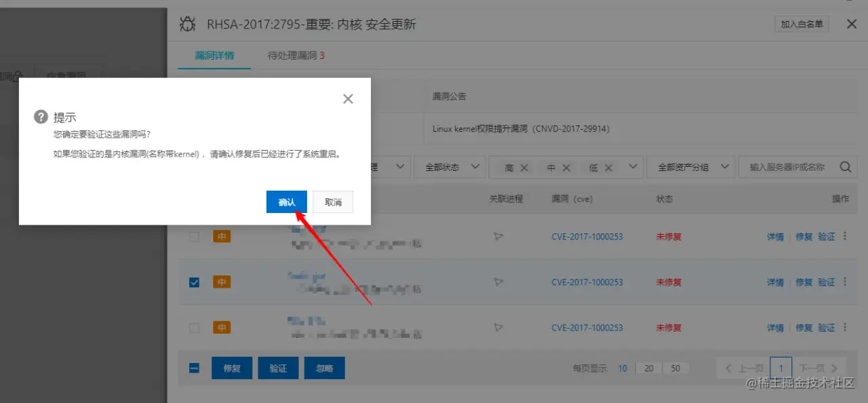Remove the 中 severity tag

coord(566,168)
